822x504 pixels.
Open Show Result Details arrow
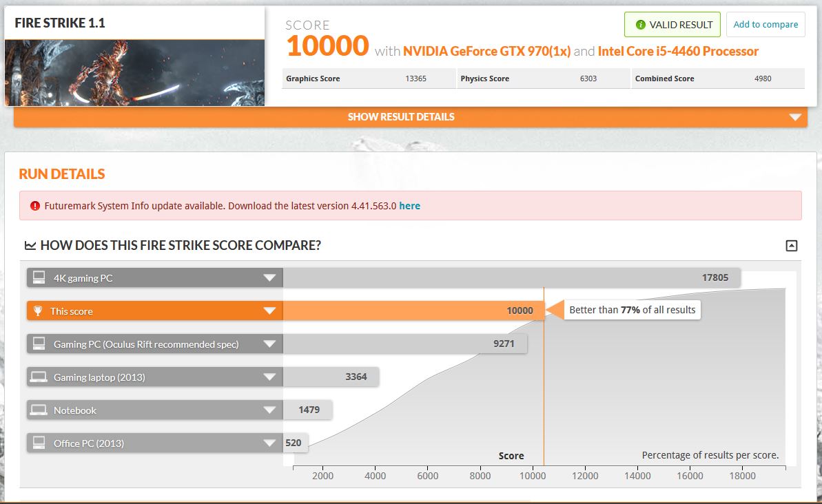pos(795,117)
